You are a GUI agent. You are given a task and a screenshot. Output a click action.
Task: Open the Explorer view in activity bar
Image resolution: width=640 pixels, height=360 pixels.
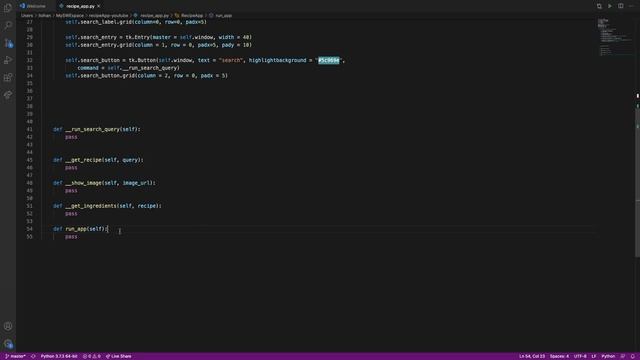[x=8, y=8]
